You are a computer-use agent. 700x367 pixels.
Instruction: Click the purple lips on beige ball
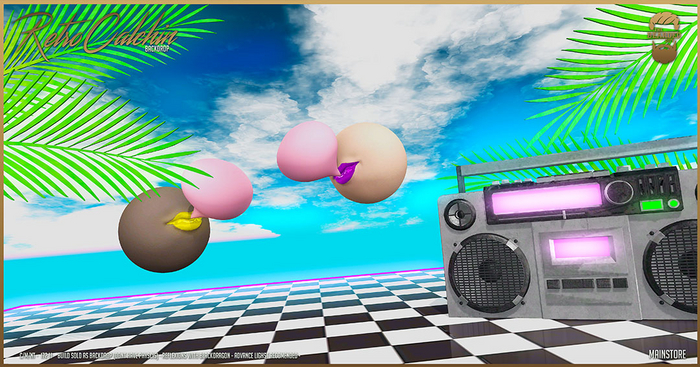click(346, 172)
